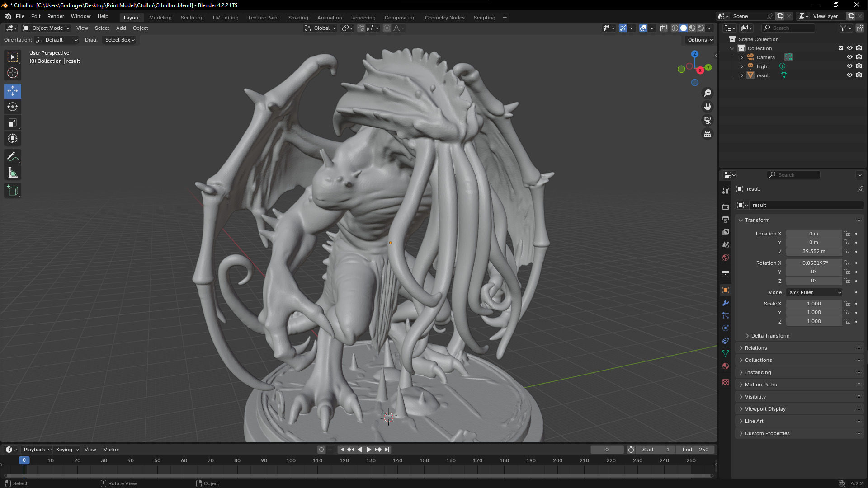Viewport: 868px width, 488px height.
Task: Open the Particles properties tab
Action: click(726, 315)
